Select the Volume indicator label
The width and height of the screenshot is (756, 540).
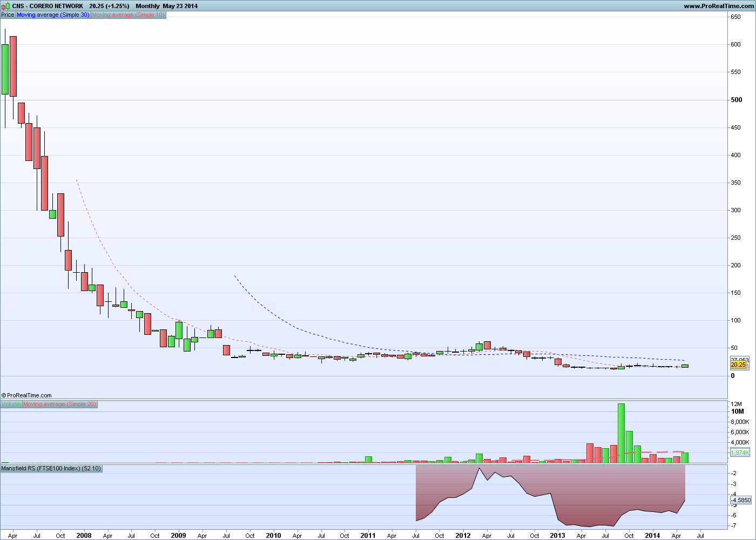tap(11, 404)
